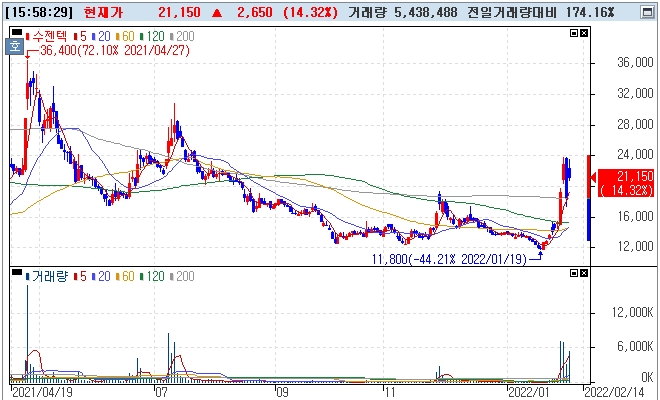This screenshot has width=660, height=400.
Task: Click the 16,000 price axis label
Action: coord(635,216)
